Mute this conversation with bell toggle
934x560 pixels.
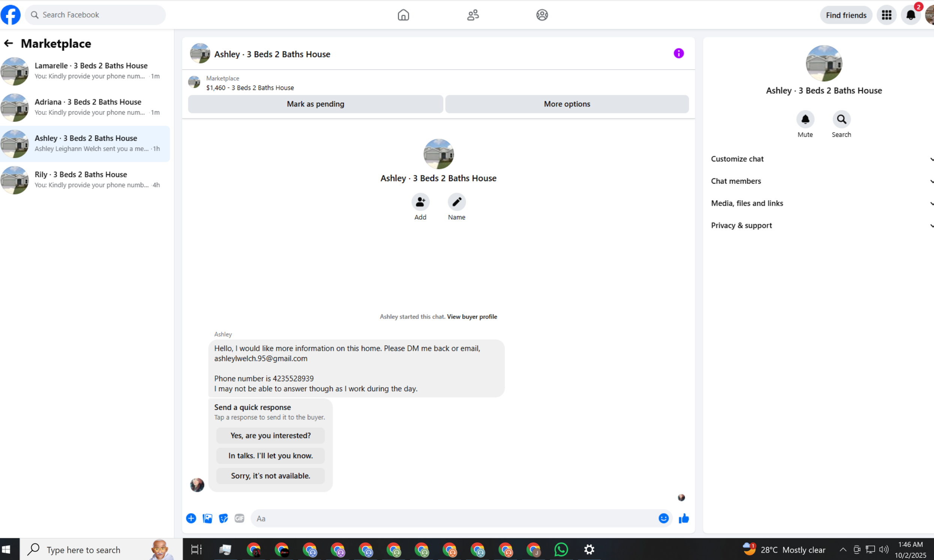[805, 120]
